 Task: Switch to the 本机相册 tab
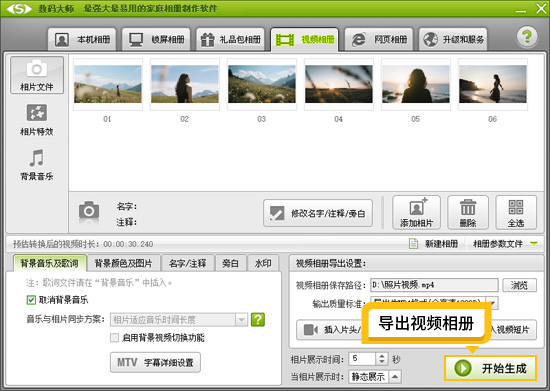click(82, 39)
